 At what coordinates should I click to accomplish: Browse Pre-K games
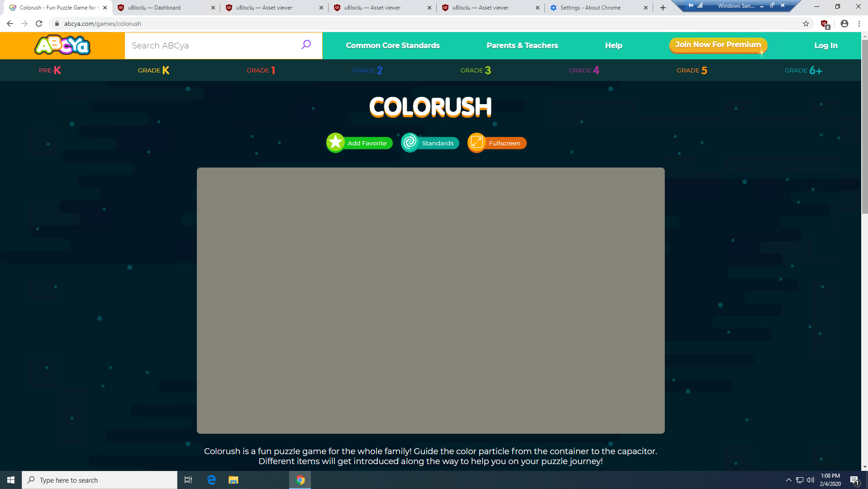(50, 70)
